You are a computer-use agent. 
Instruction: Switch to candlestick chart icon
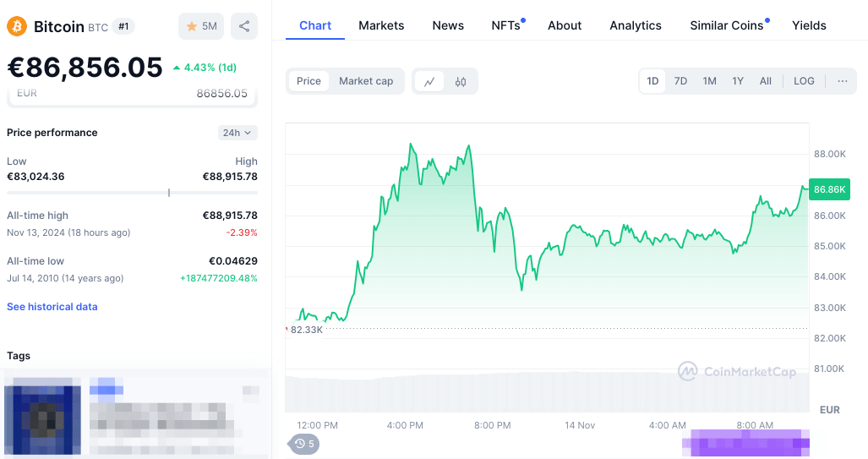tap(461, 81)
